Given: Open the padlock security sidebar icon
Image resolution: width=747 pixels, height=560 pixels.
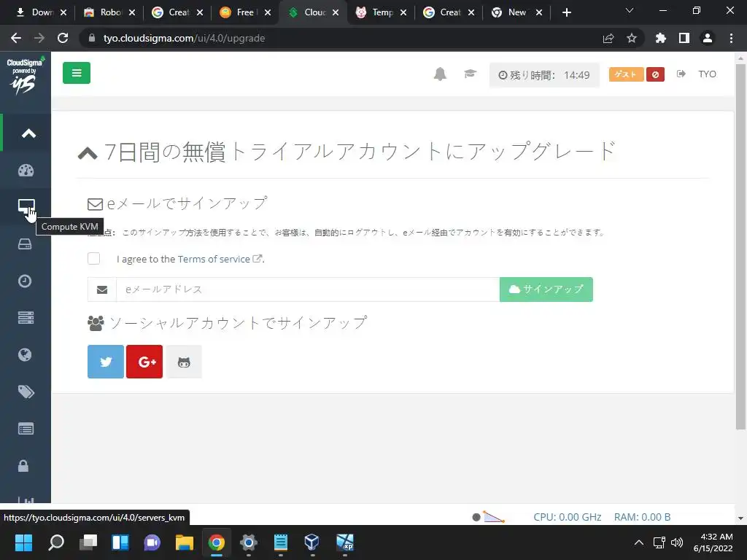Looking at the screenshot, I should [x=23, y=466].
